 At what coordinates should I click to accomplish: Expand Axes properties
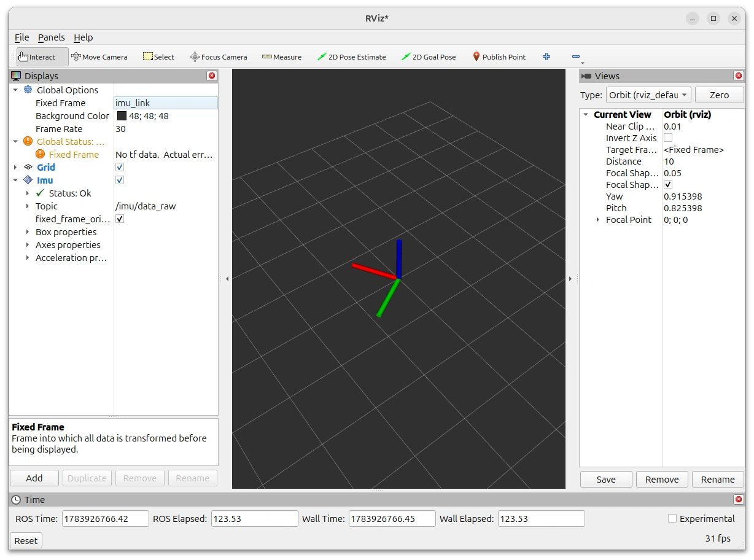pos(28,245)
